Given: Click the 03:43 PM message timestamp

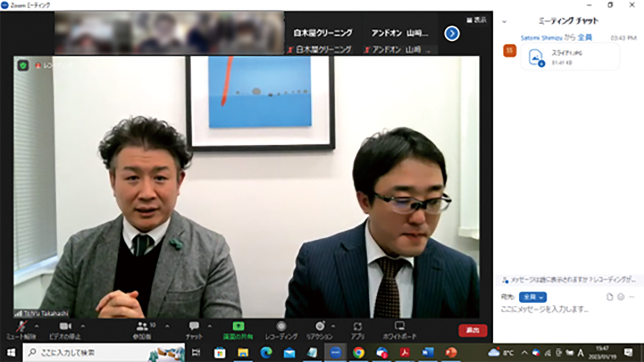Looking at the screenshot, I should (624, 38).
